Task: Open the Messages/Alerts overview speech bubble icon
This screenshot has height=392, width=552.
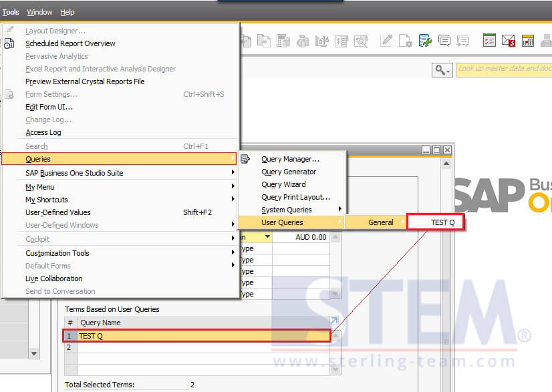Action: pyautogui.click(x=444, y=41)
